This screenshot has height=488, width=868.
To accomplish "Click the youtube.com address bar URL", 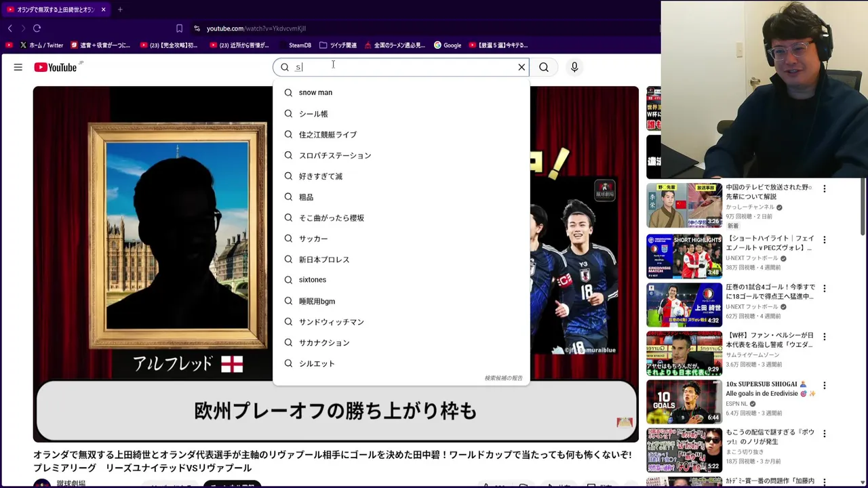I will click(x=256, y=28).
